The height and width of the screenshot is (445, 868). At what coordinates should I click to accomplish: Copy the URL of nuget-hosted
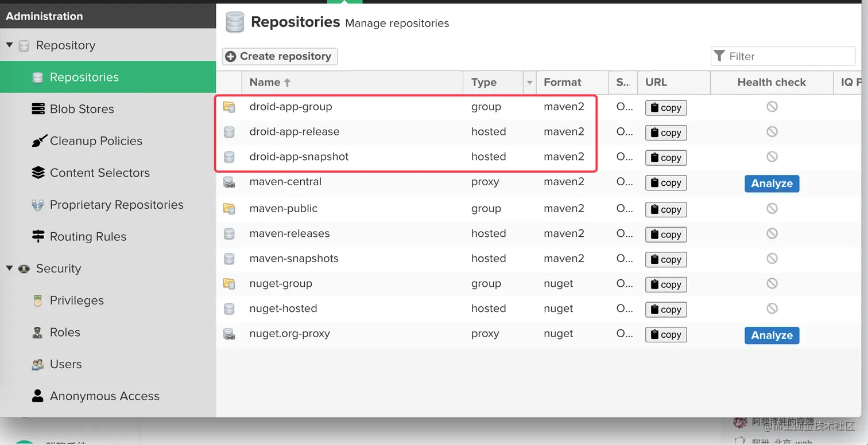click(666, 310)
